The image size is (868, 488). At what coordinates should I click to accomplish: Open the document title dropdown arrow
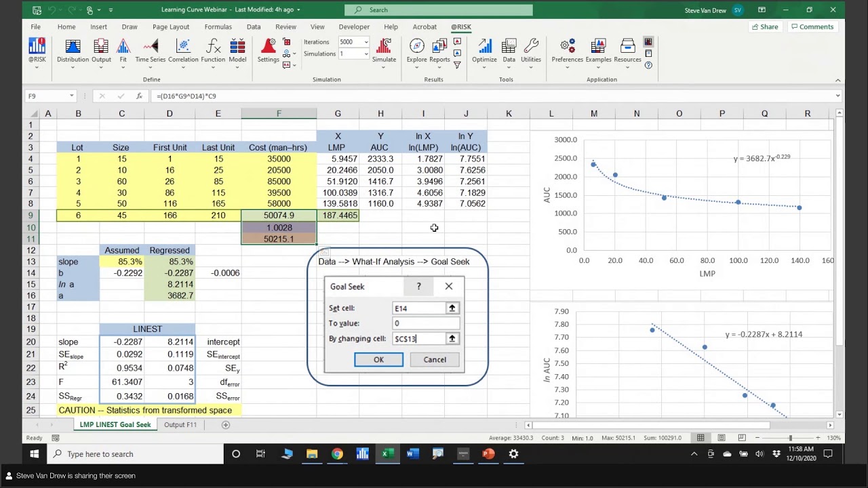[x=298, y=10]
